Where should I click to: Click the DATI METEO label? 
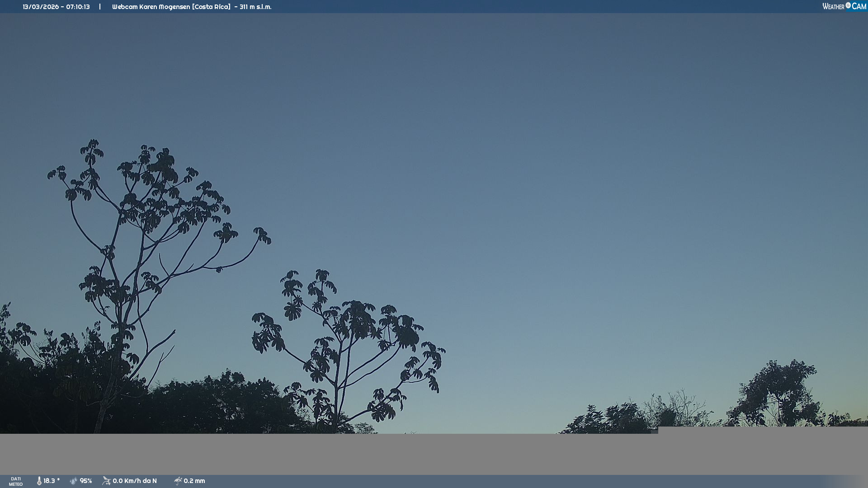(x=16, y=481)
